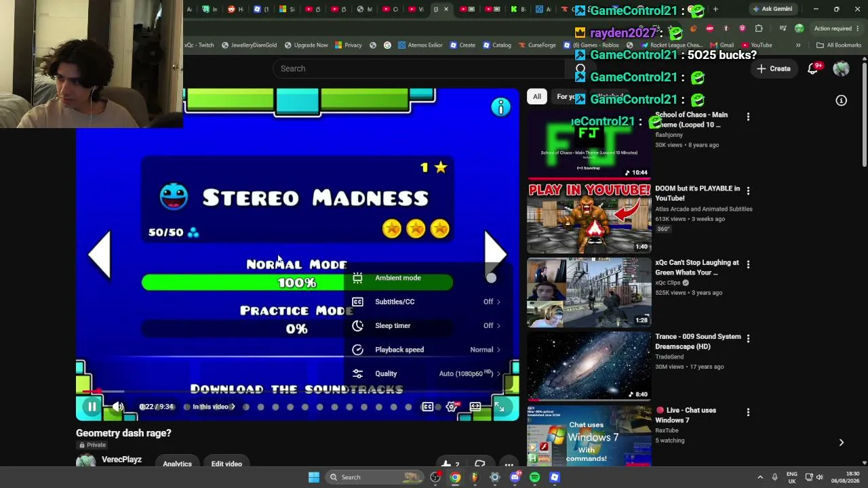
Task: Open Google Chrome from the taskbar
Action: pyautogui.click(x=455, y=477)
